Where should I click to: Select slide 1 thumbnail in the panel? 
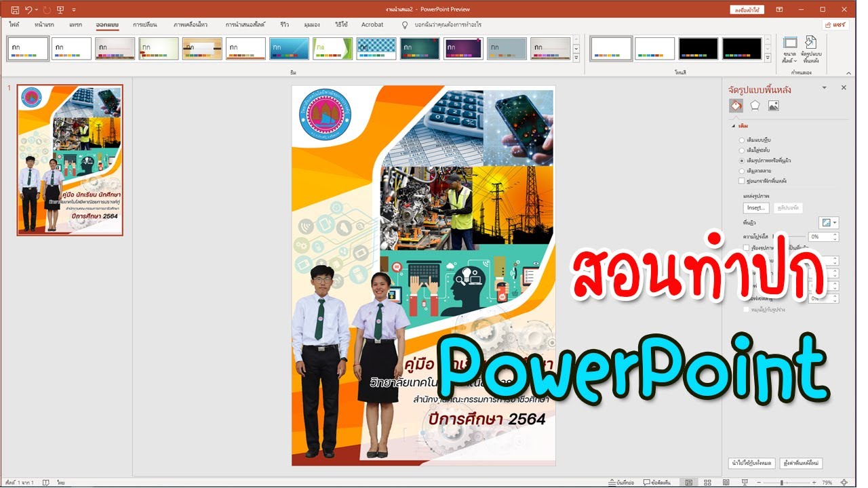(70, 161)
